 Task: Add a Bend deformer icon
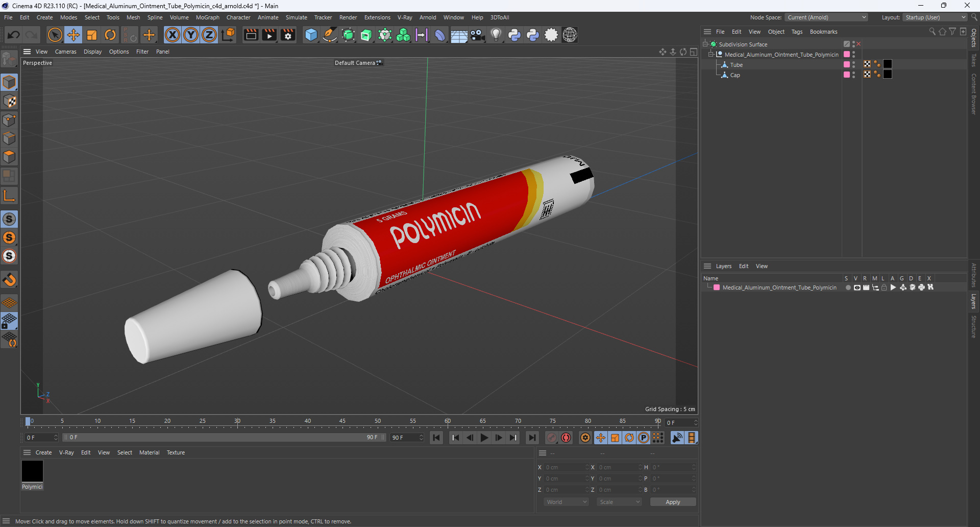click(x=440, y=35)
